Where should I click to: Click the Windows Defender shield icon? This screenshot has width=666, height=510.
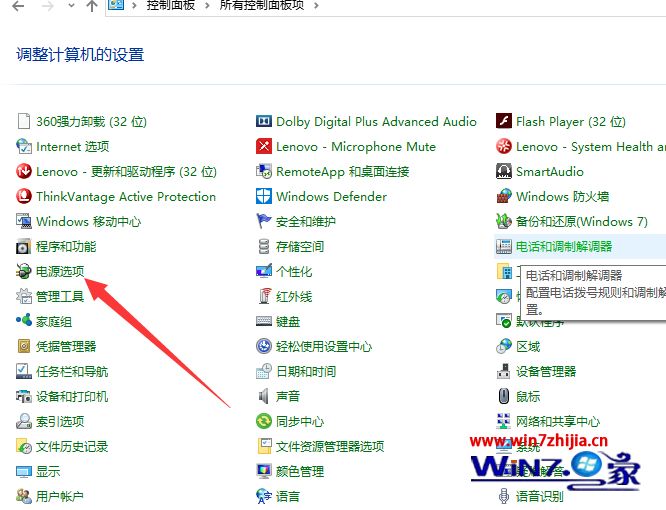click(x=264, y=196)
